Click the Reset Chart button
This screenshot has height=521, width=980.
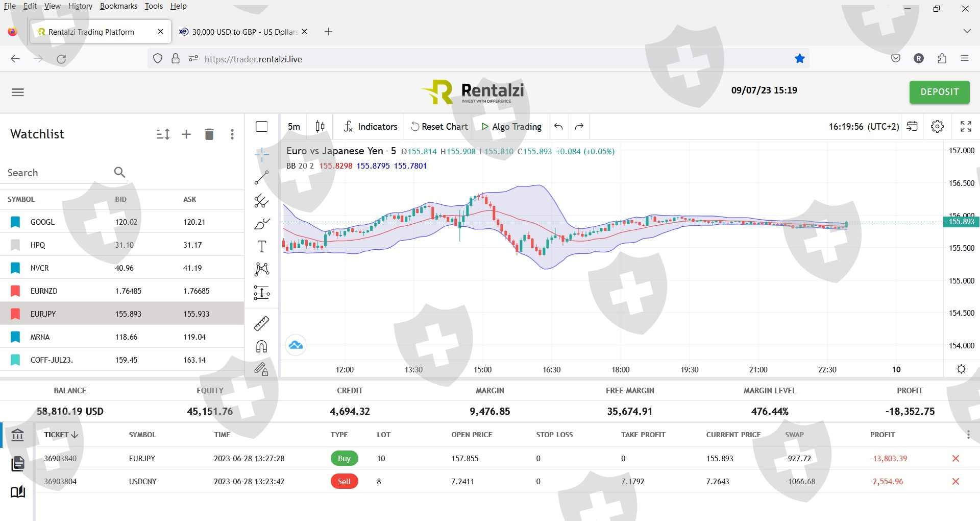[x=439, y=127]
